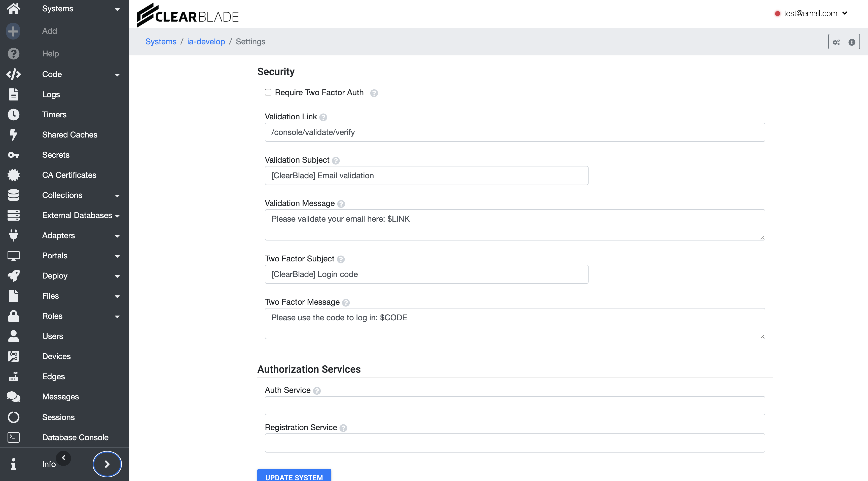Click the exclamation info icon at top right
This screenshot has height=481, width=868.
(851, 42)
